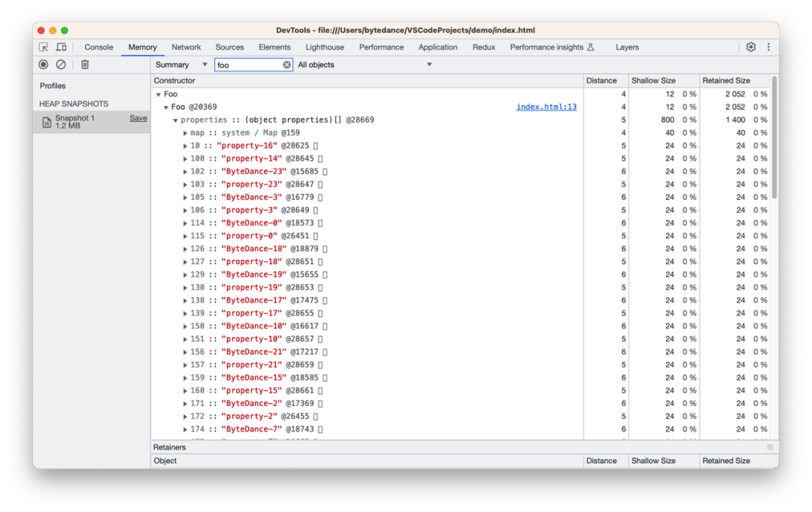Select Snapshot 1 in heap snapshots list
812x512 pixels.
[x=92, y=123]
